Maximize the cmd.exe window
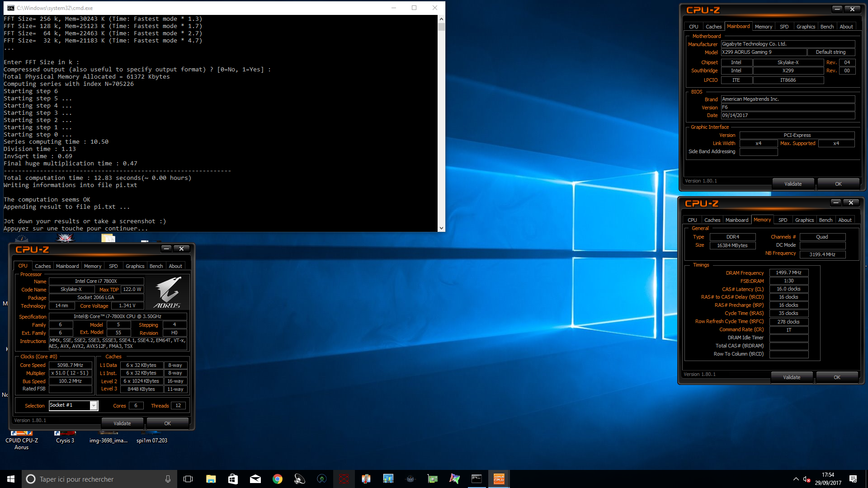Screen dimensions: 868x488 pyautogui.click(x=414, y=8)
